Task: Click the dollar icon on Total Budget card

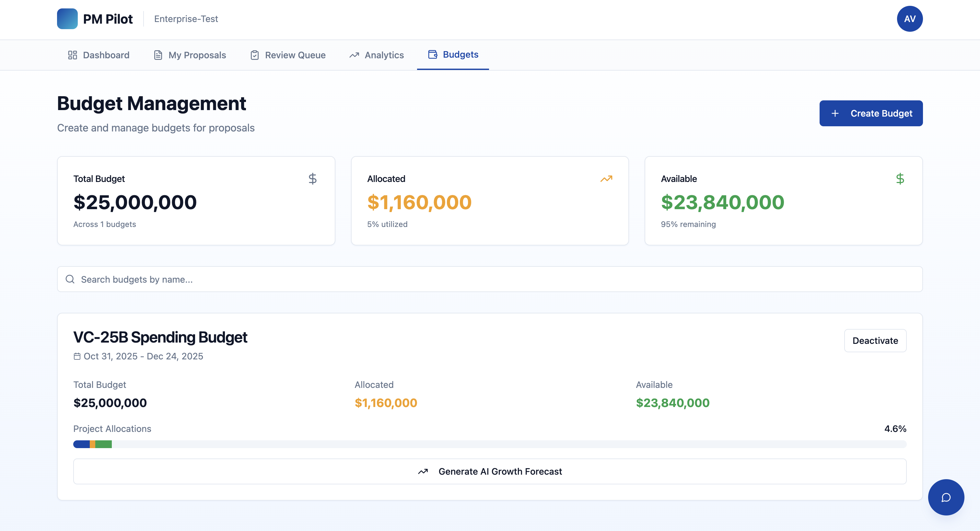Action: [312, 179]
